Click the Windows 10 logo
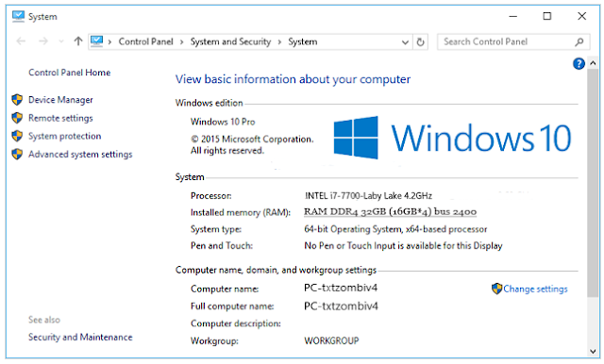This screenshot has width=604, height=364. tap(452, 138)
